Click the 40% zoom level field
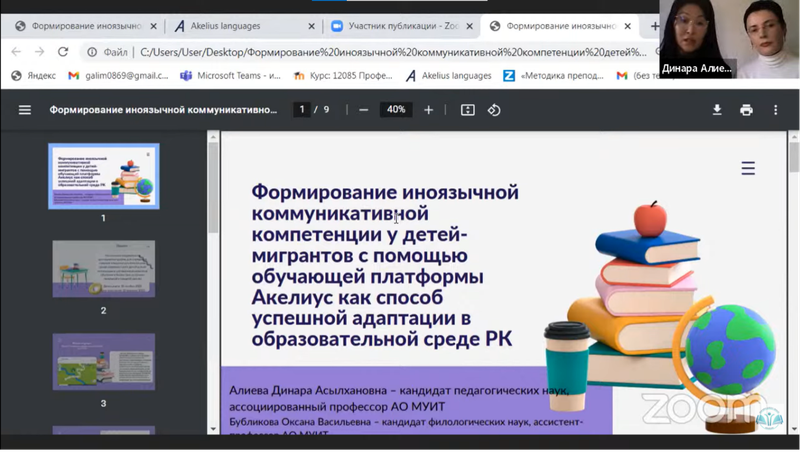The width and height of the screenshot is (800, 452). coord(396,110)
